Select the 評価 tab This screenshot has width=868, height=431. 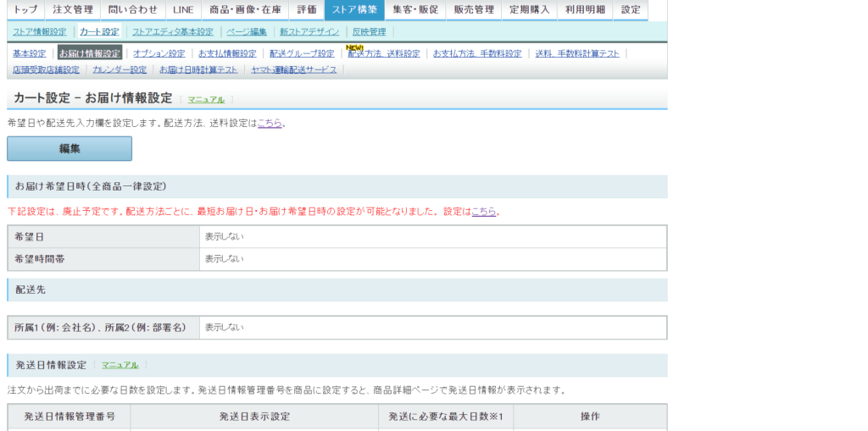pos(307,10)
